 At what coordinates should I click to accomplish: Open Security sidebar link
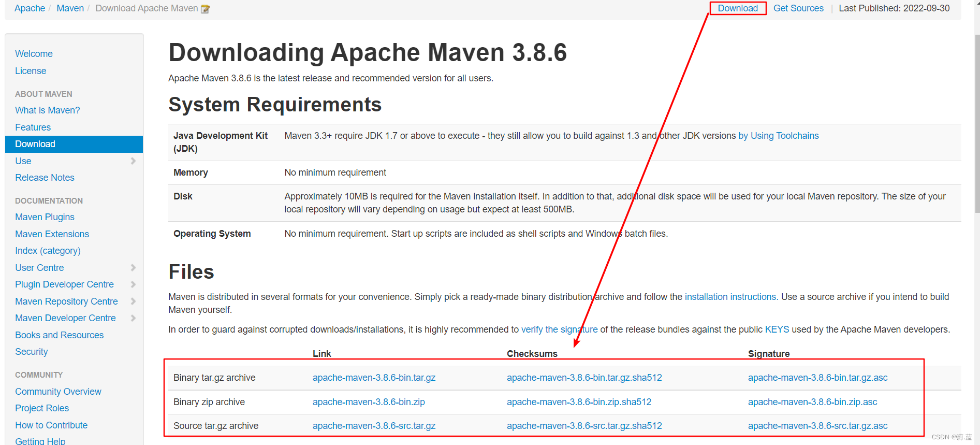pos(31,352)
